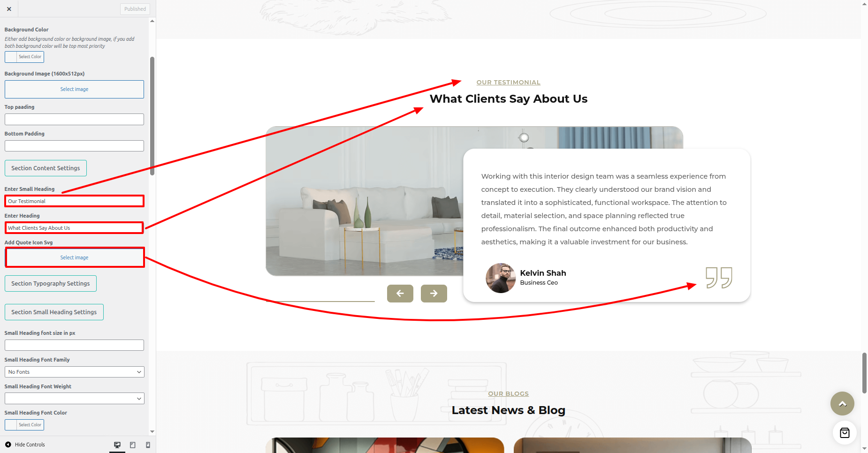
Task: Click the Enter Small Heading text field
Action: pos(74,201)
